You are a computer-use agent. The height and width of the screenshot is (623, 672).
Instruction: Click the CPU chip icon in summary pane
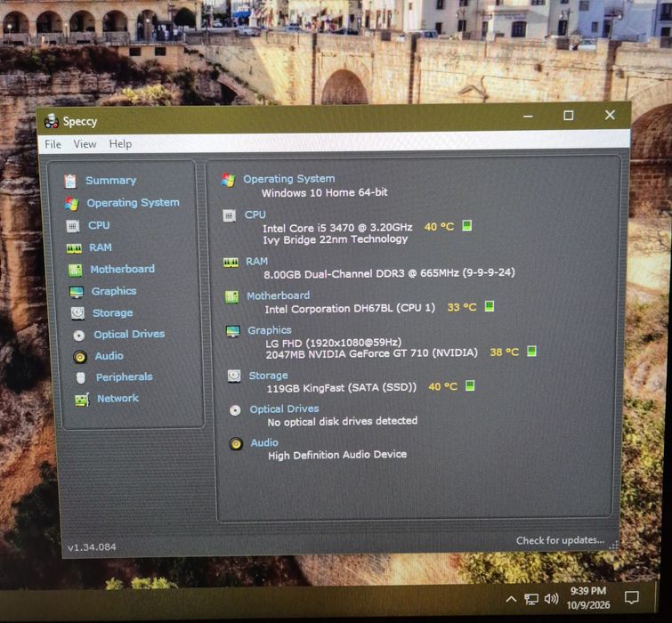[230, 215]
